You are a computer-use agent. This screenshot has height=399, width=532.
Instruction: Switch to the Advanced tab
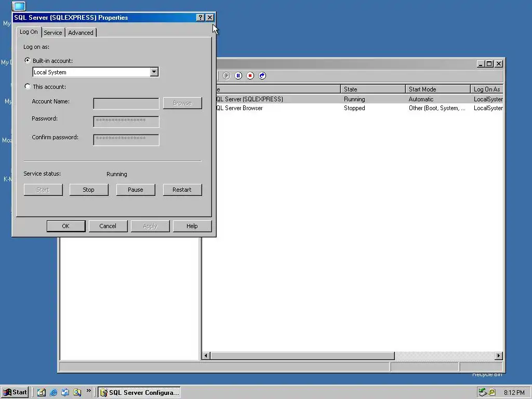(81, 33)
